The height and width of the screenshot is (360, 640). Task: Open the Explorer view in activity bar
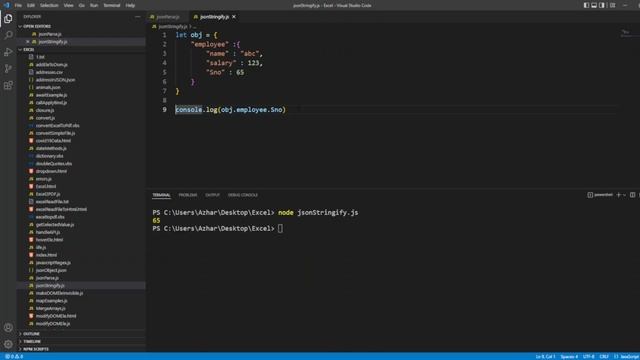(8, 19)
